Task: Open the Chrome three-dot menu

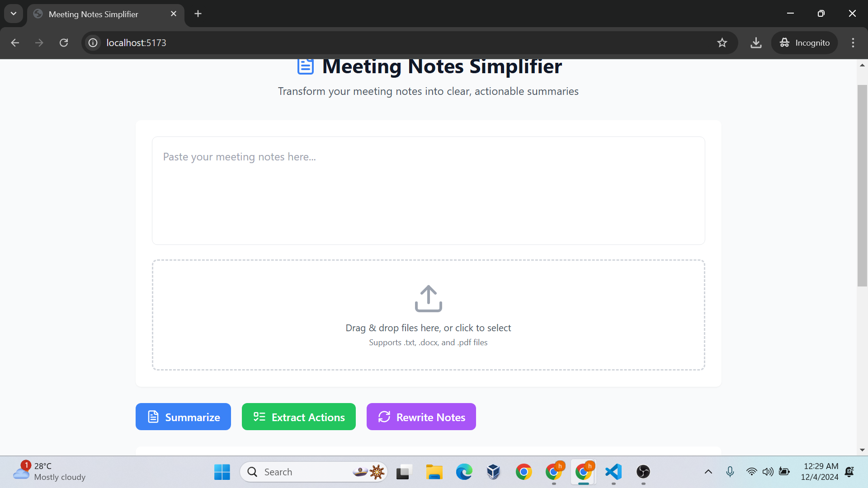Action: (x=853, y=43)
